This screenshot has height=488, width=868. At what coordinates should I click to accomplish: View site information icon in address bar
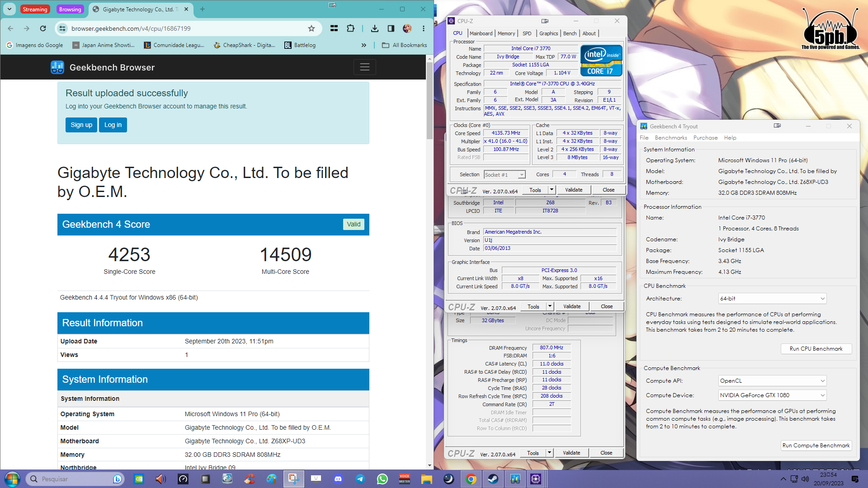pos(62,28)
